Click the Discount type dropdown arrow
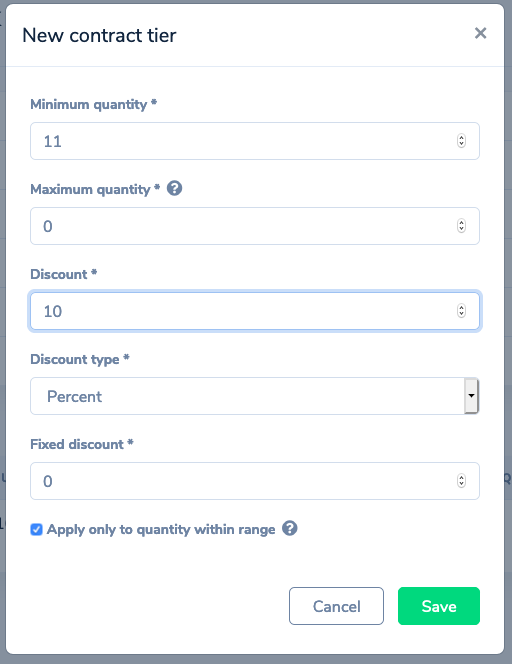The height and width of the screenshot is (664, 512). coord(471,396)
